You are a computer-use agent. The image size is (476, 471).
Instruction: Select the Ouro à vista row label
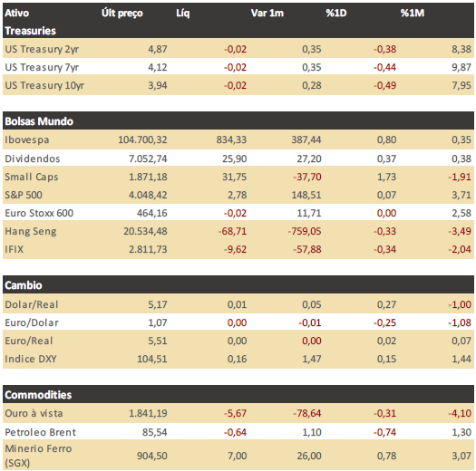click(34, 413)
